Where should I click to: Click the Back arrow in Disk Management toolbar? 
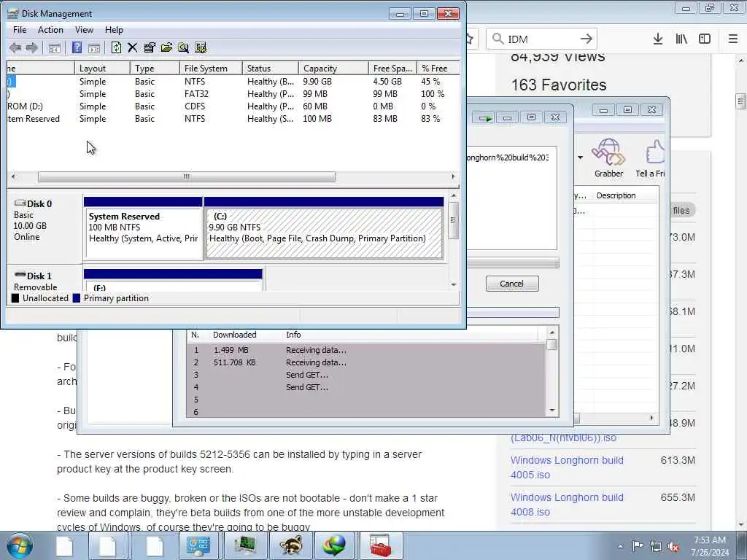(x=15, y=47)
